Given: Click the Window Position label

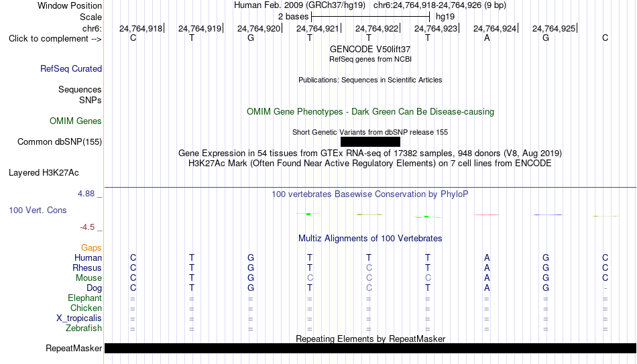Looking at the screenshot, I should (x=70, y=5).
